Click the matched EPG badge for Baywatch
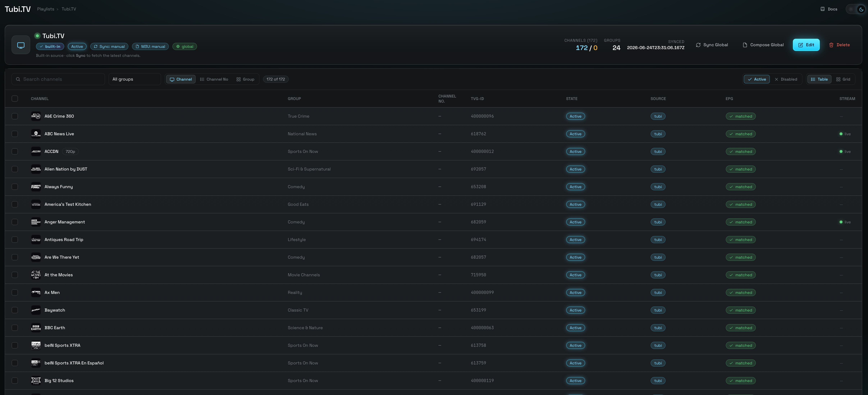 point(741,310)
